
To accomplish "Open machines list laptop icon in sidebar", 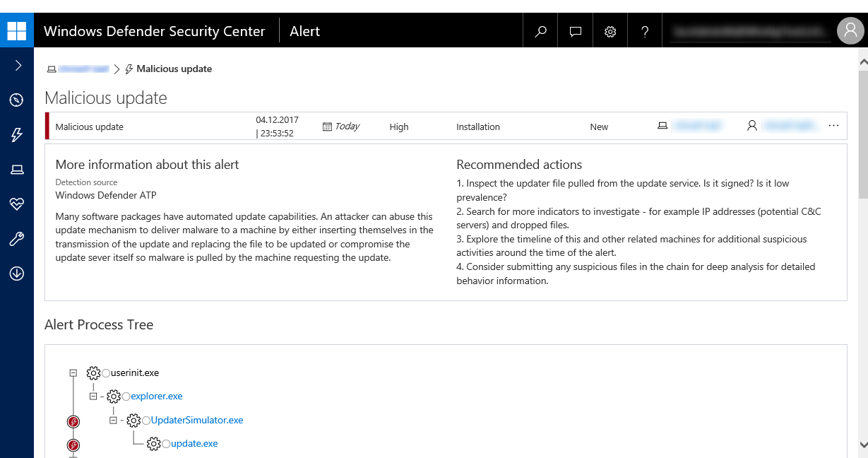I will pyautogui.click(x=17, y=170).
